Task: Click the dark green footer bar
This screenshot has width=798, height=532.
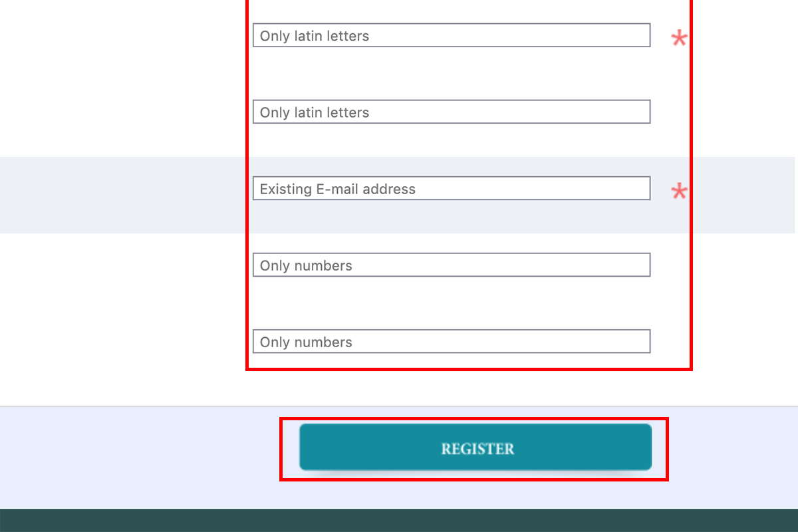Action: [399, 521]
